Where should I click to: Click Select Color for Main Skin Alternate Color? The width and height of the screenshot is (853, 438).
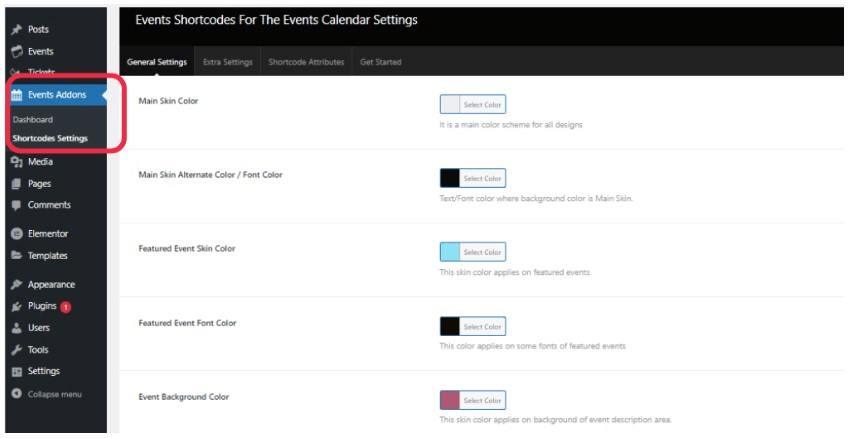[x=483, y=178]
